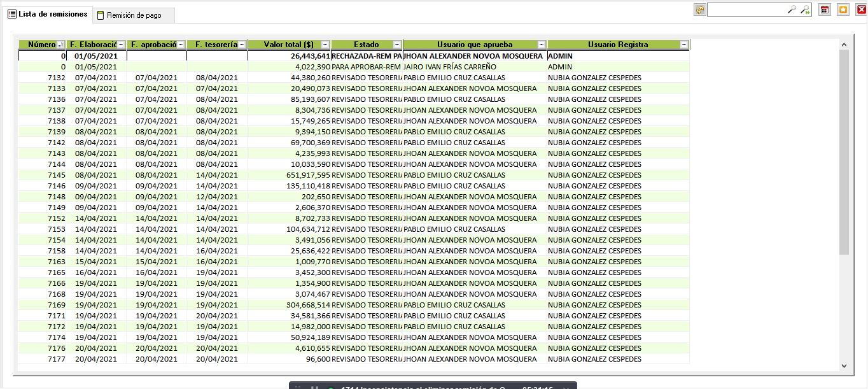Click the refresh arrows icon
The image size is (868, 389).
point(699,10)
